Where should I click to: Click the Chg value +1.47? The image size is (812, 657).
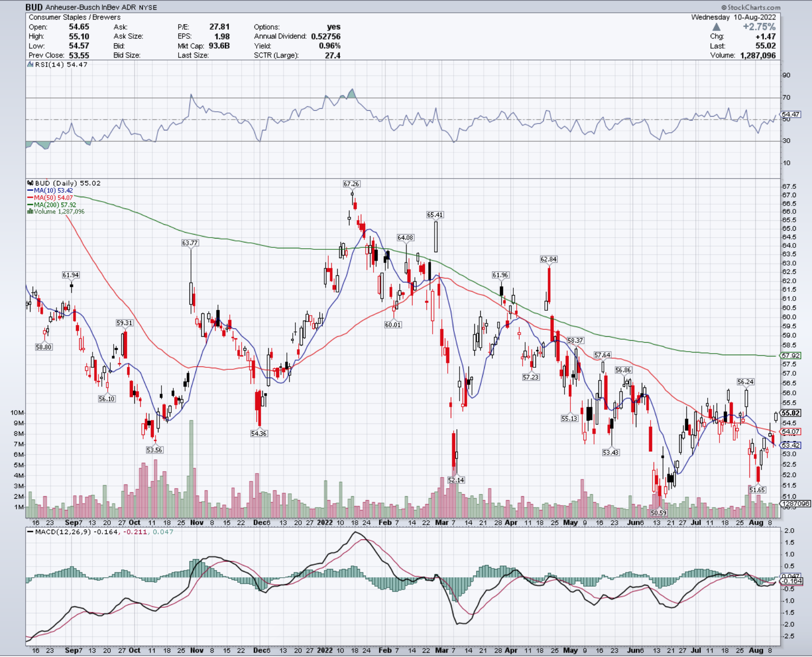click(767, 36)
